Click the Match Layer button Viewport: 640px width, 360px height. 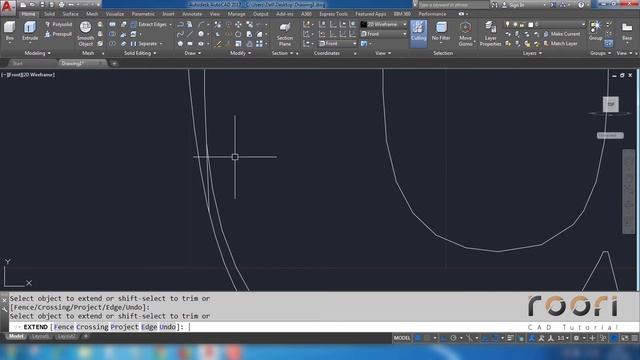[x=560, y=44]
